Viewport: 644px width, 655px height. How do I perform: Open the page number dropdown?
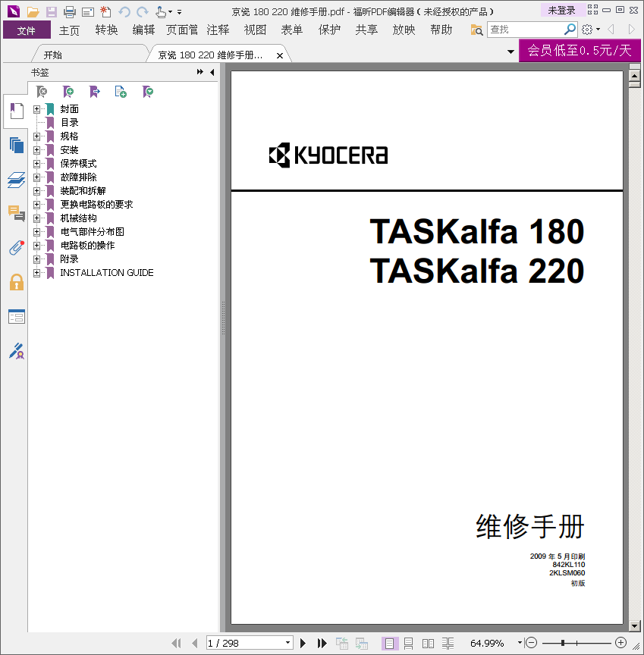(x=287, y=643)
